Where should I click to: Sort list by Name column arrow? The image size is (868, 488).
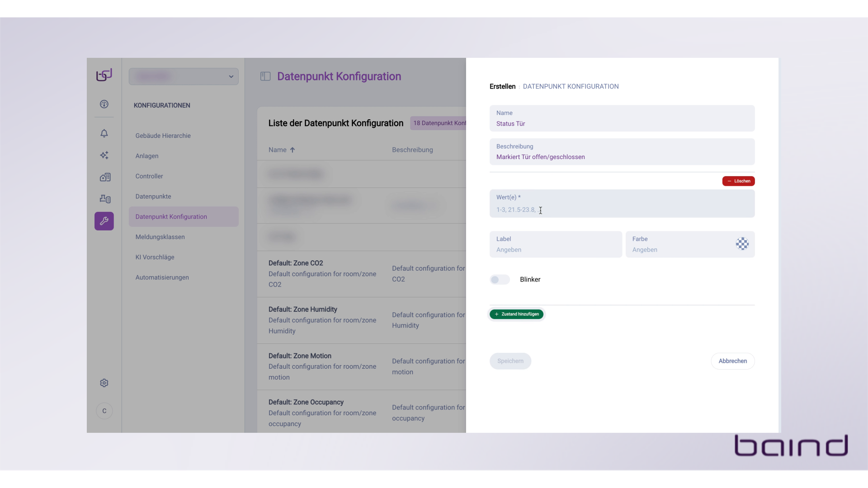(292, 150)
